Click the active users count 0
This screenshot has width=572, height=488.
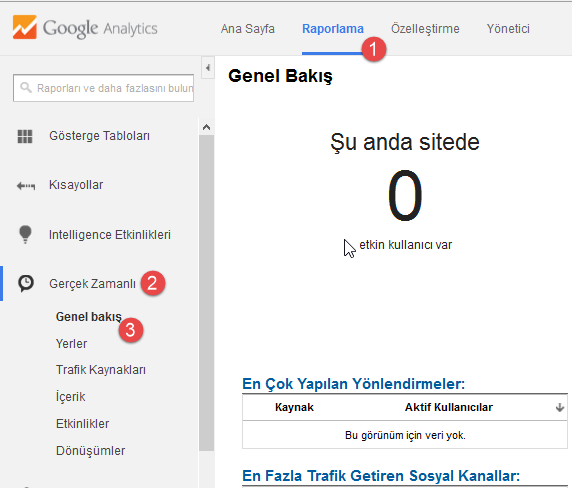point(405,196)
